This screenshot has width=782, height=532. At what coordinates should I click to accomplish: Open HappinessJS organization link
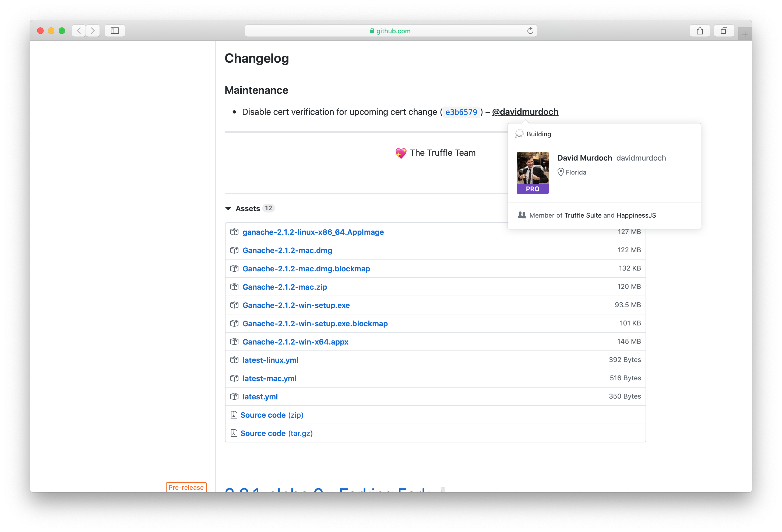pos(636,215)
